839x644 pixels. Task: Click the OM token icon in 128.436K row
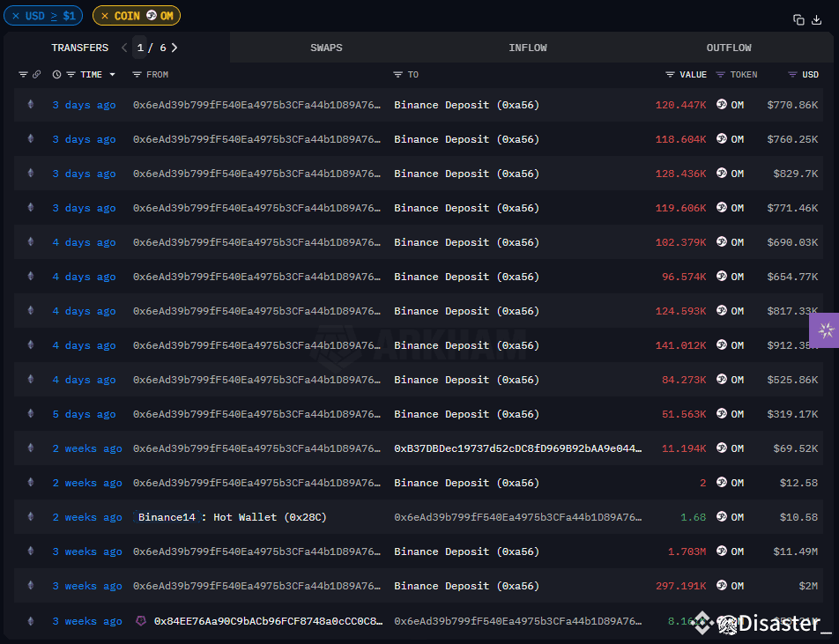point(722,173)
